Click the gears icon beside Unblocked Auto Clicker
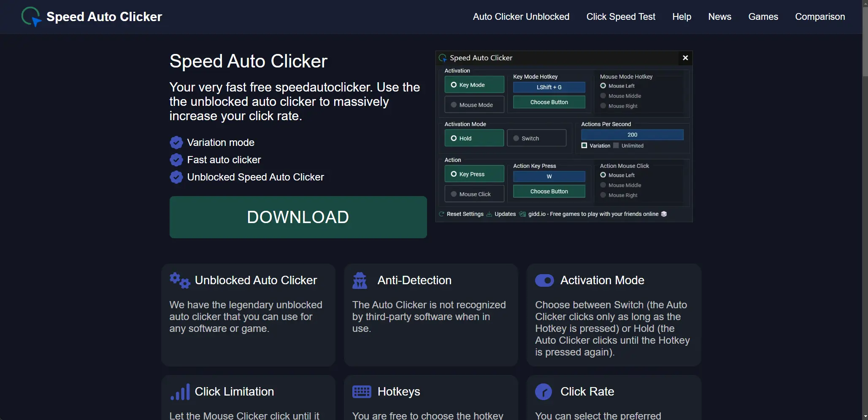Image resolution: width=868 pixels, height=420 pixels. (180, 280)
